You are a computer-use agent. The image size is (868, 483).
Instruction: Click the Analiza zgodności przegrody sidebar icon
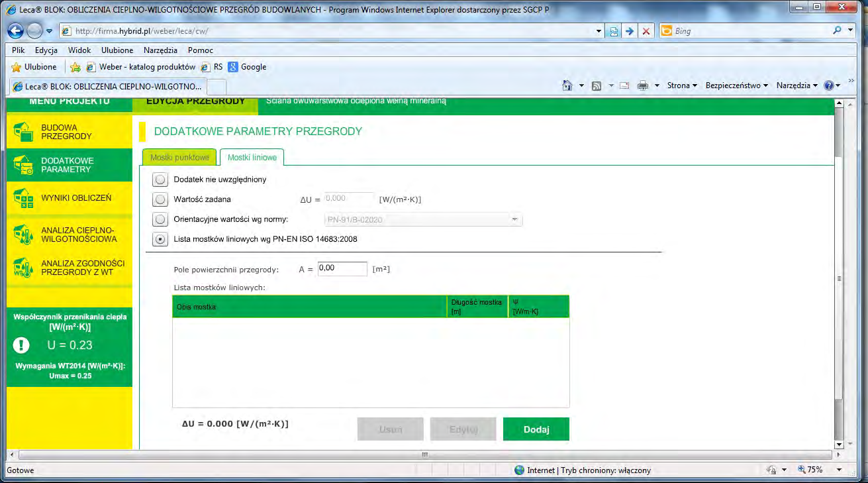click(x=24, y=268)
